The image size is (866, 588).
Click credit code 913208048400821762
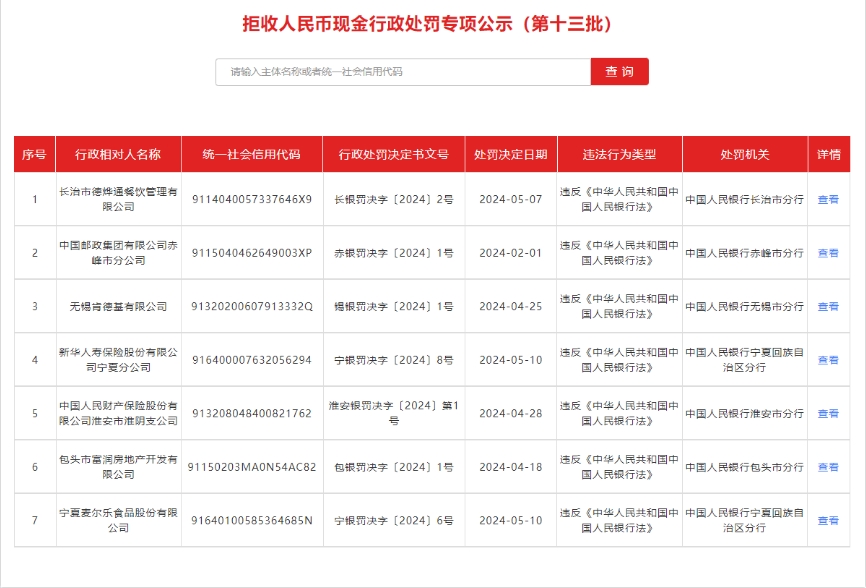(x=252, y=414)
